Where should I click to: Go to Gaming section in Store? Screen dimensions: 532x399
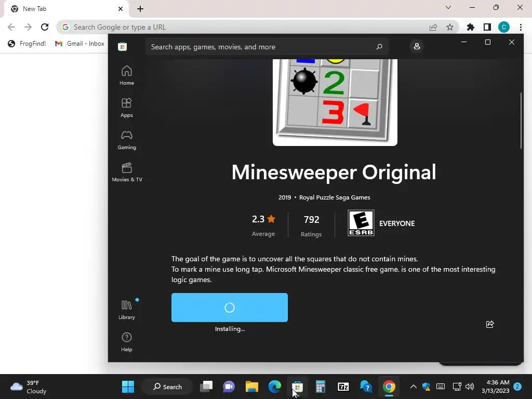pyautogui.click(x=127, y=140)
